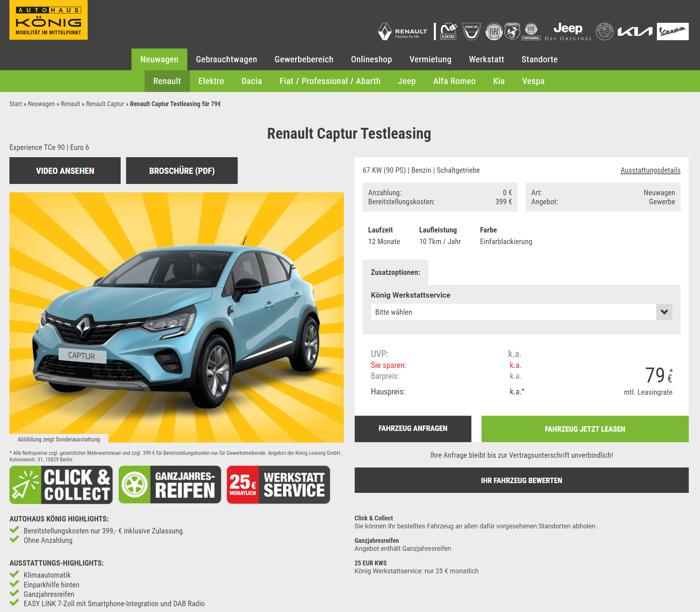Select the Kia submenu item
Image resolution: width=700 pixels, height=612 pixels.
click(x=499, y=81)
